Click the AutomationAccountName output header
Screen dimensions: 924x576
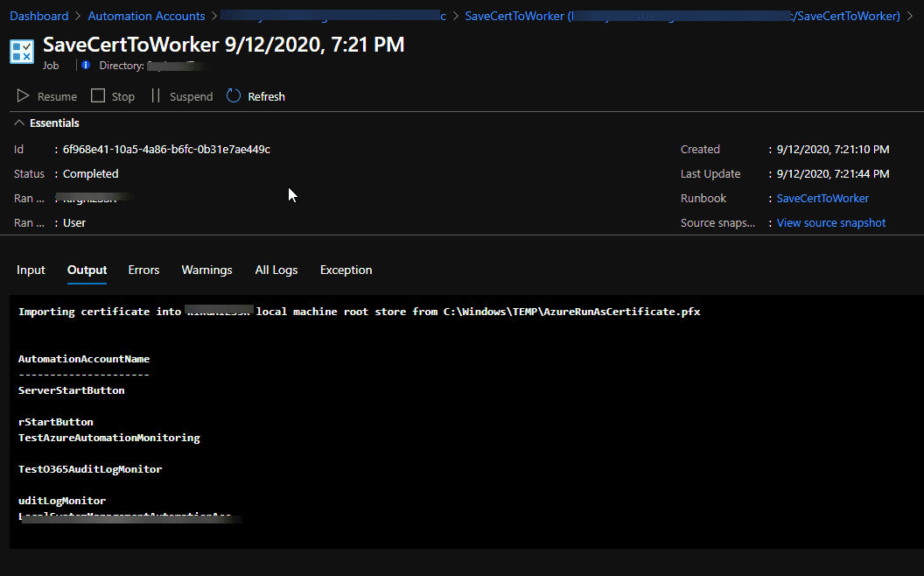84,358
